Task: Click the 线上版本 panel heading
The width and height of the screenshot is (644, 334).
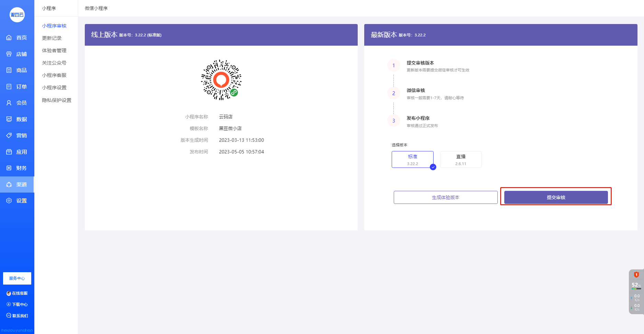Action: click(104, 35)
